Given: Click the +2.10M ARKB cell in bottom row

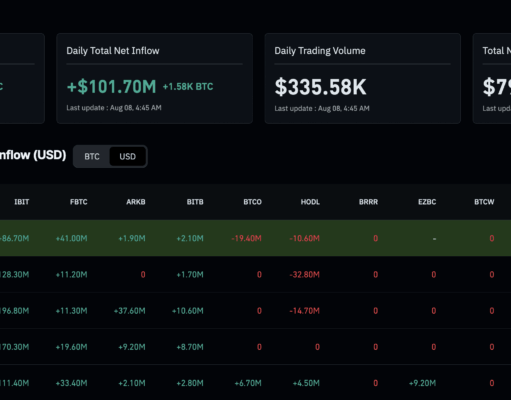Looking at the screenshot, I should pos(132,383).
